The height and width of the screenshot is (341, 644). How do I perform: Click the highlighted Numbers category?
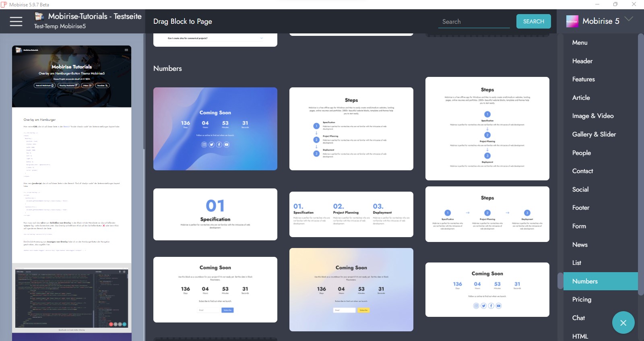point(601,281)
